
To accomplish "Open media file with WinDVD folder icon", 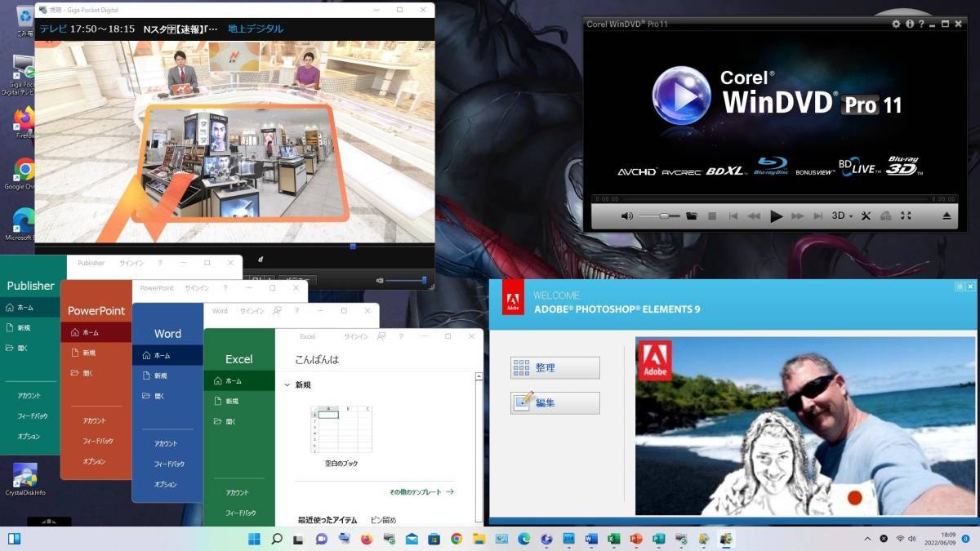I will (x=692, y=216).
